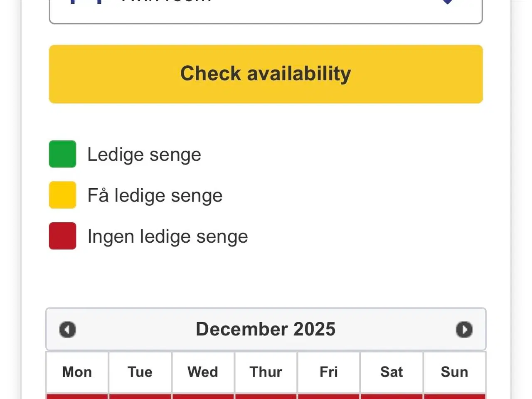Click the bed icon in room selector
Screen dimensions: 532x399
[86, 1]
